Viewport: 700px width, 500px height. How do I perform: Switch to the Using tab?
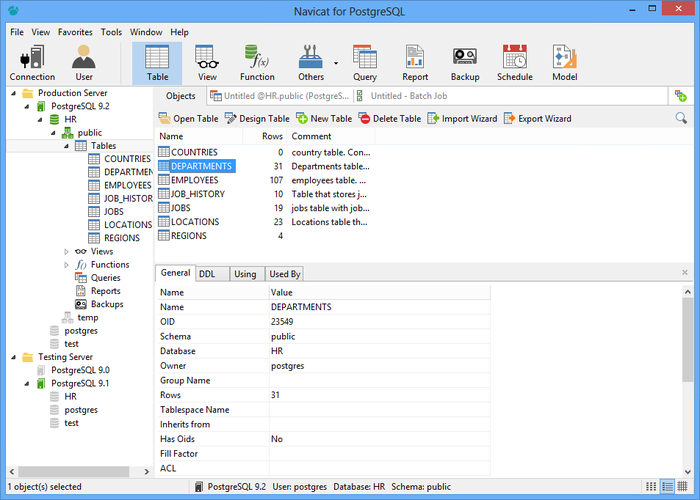click(246, 274)
